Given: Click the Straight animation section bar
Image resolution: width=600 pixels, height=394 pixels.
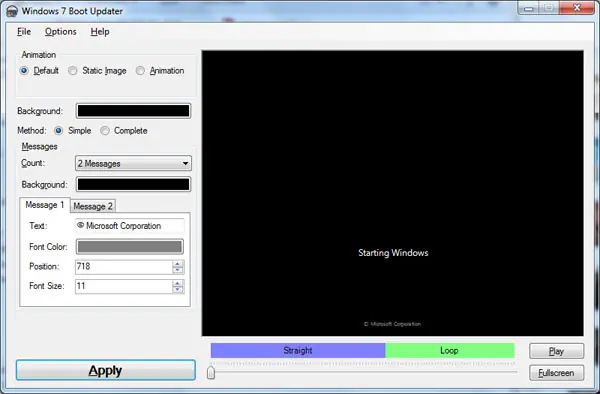Looking at the screenshot, I should click(298, 350).
